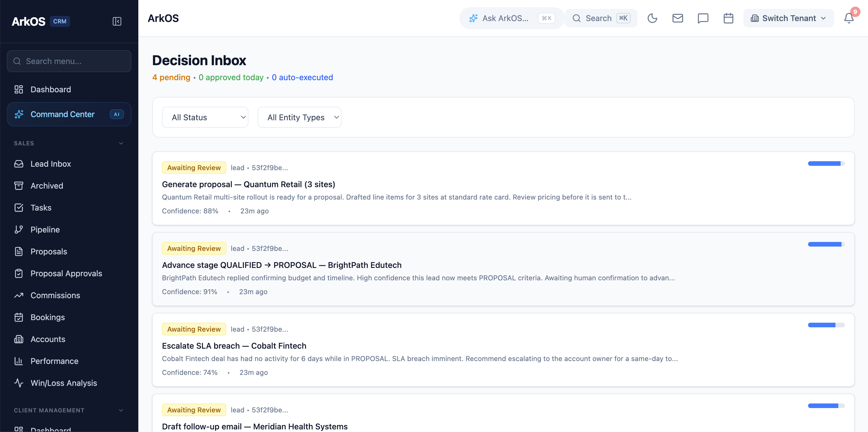Open the chat bubble icon
This screenshot has width=868, height=432.
703,18
